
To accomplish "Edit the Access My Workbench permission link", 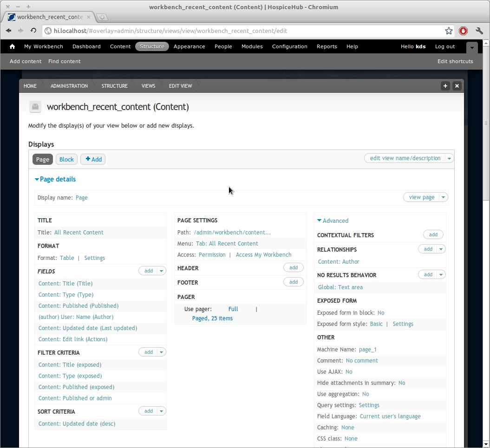I will (263, 255).
